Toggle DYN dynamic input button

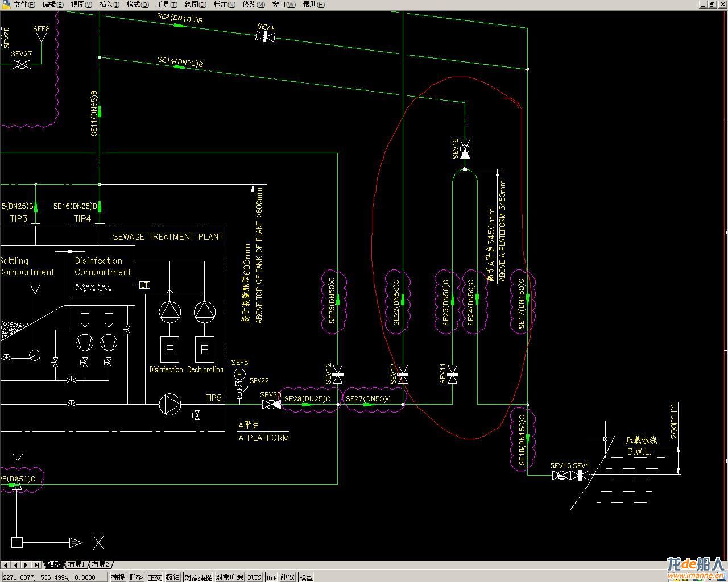click(x=271, y=577)
